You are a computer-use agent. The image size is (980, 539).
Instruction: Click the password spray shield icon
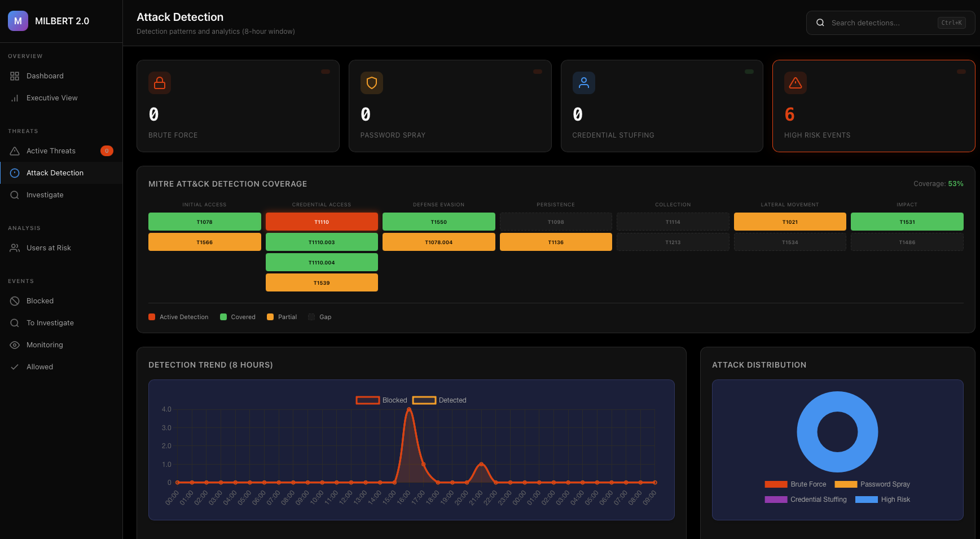372,83
